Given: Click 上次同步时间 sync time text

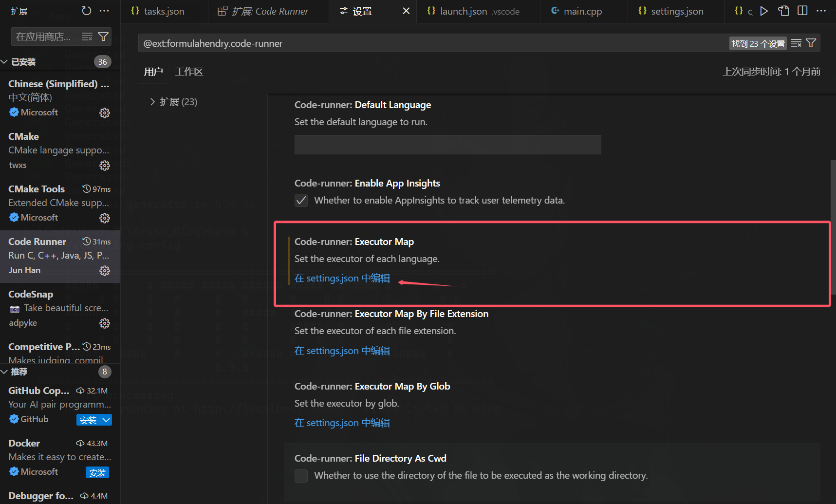Looking at the screenshot, I should click(x=772, y=72).
